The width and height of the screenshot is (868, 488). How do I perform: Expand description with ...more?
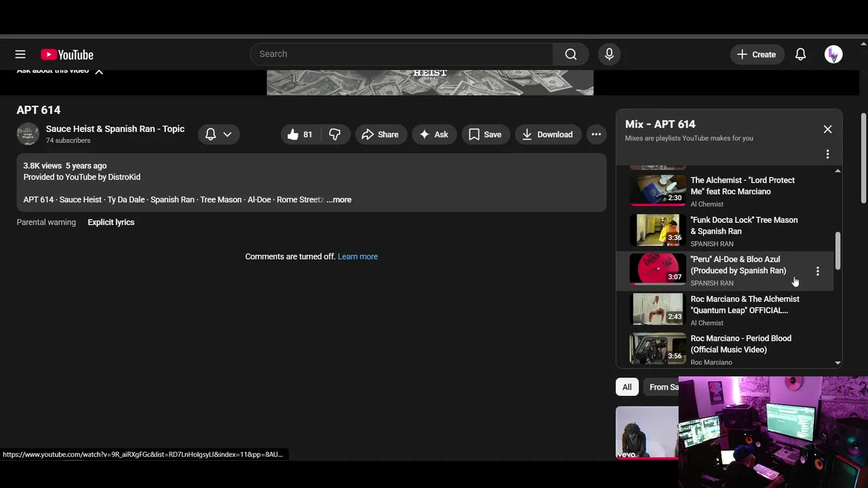pyautogui.click(x=338, y=200)
